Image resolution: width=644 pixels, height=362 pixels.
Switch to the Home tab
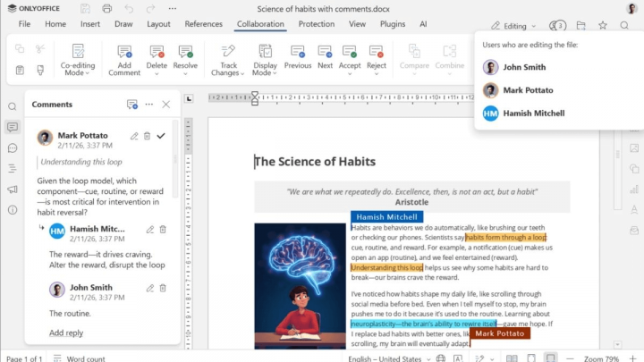click(55, 24)
